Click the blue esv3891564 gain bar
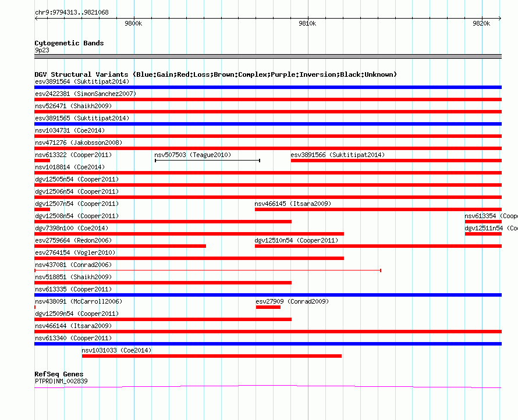Screen dimensions: 518x420 [268, 87]
